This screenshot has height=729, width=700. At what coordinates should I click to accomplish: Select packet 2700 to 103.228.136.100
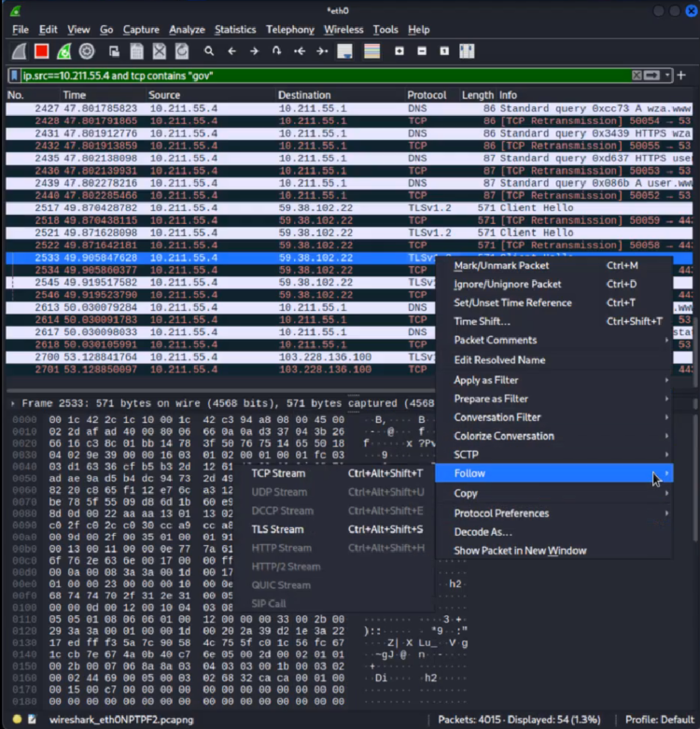coord(220,357)
